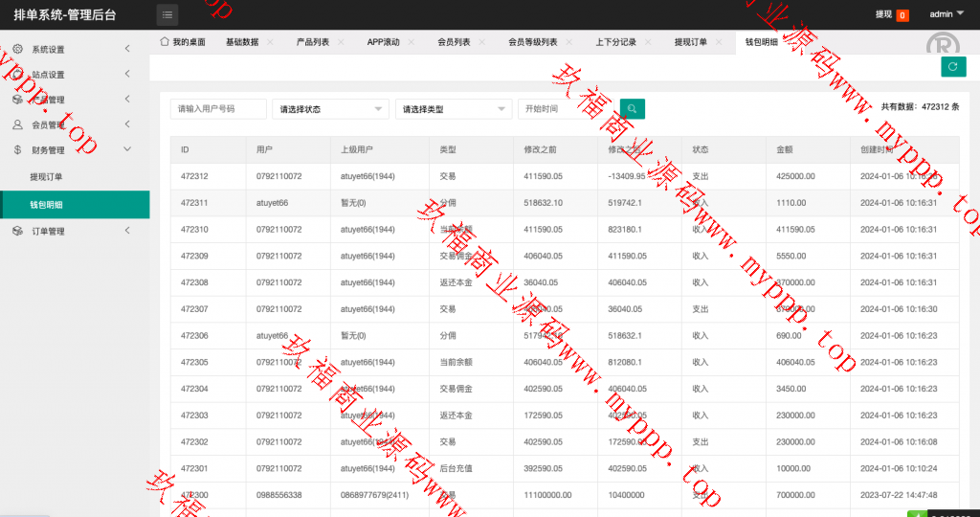Switch to the 会员列表 tab

coord(454,42)
